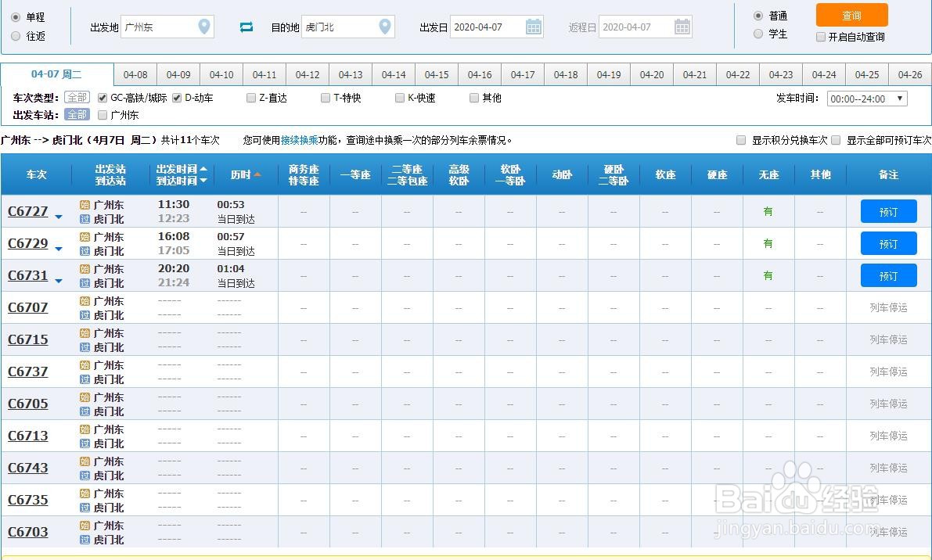
Task: Open the departure date calendar icon
Action: (534, 26)
